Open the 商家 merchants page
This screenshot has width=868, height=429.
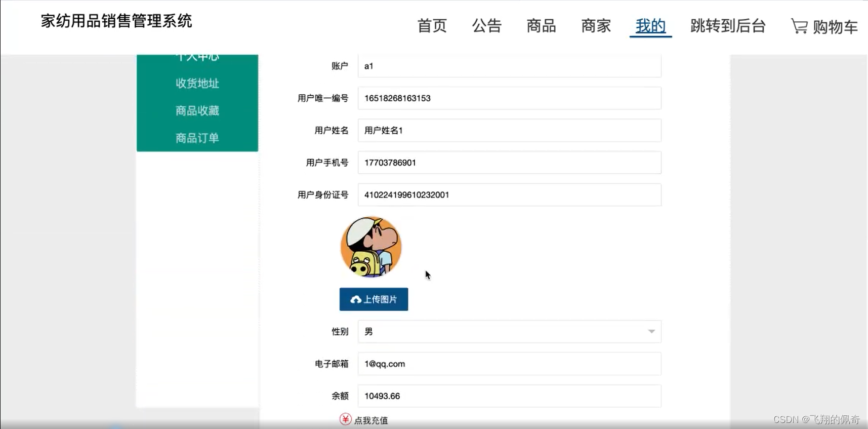coord(596,26)
